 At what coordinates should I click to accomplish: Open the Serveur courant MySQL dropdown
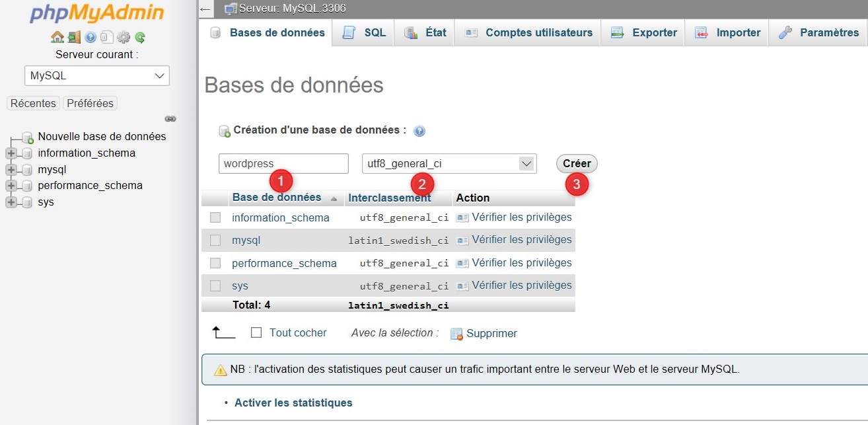(x=97, y=75)
